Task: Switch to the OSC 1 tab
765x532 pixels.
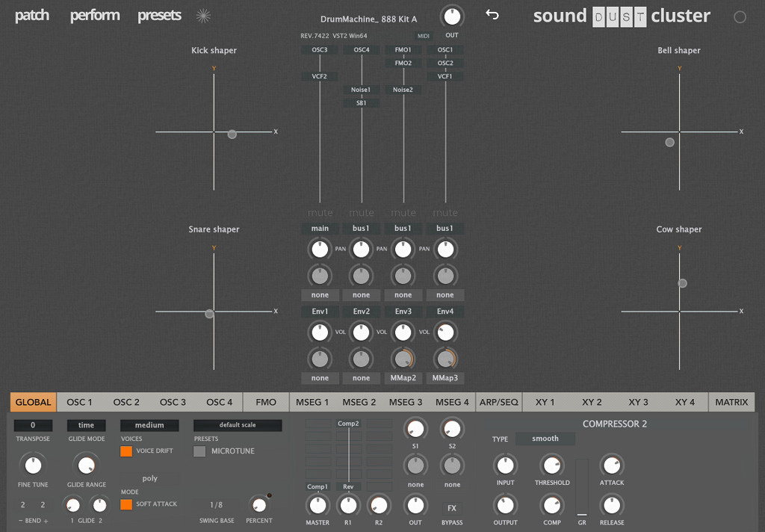Action: coord(80,402)
